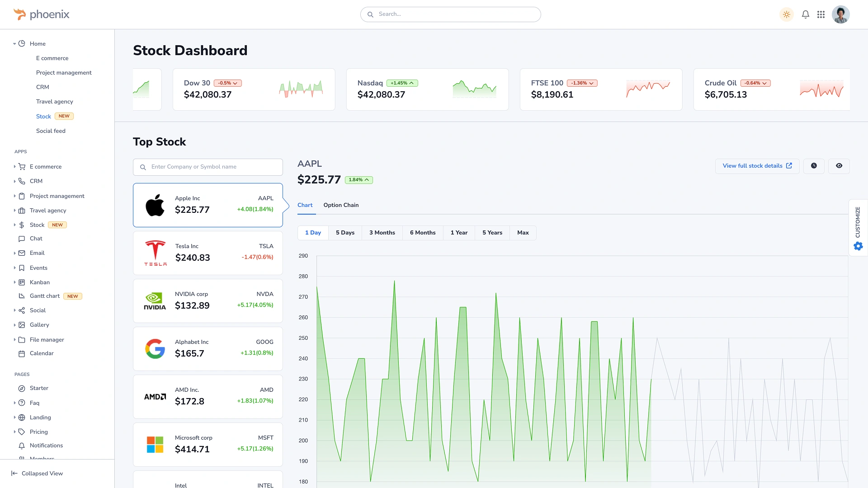Image resolution: width=868 pixels, height=488 pixels.
Task: Click the Gantt chart icon in sidebar
Action: 22,296
